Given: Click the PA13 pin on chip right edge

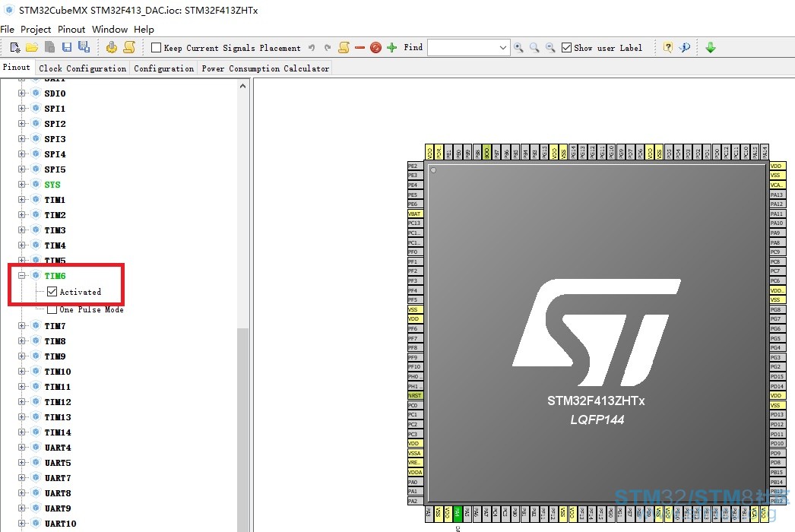Looking at the screenshot, I should point(778,195).
